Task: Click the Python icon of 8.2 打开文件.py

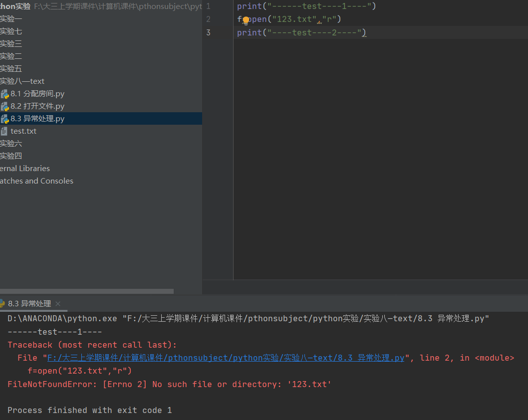Action: click(x=4, y=106)
